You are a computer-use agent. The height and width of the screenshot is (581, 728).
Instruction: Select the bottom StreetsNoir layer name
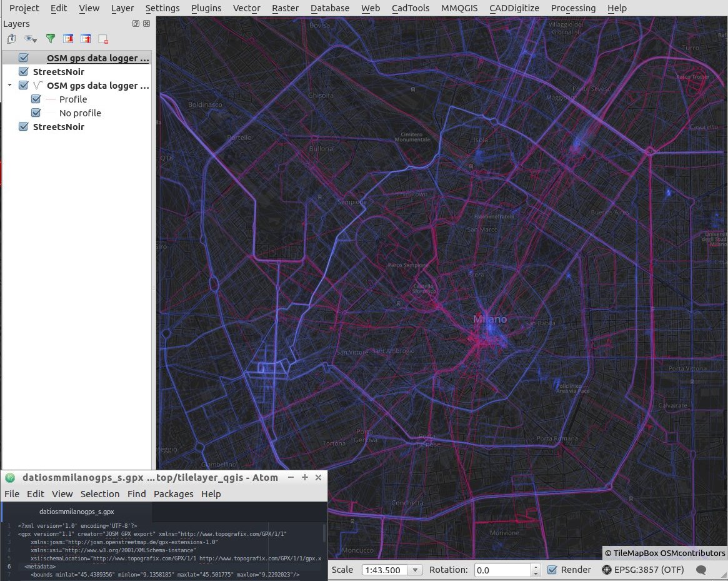point(59,127)
